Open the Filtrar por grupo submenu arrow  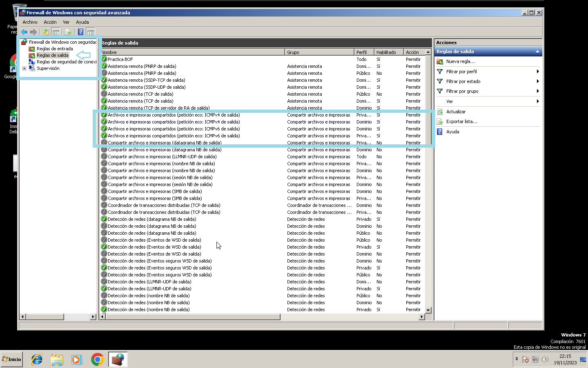click(x=538, y=91)
